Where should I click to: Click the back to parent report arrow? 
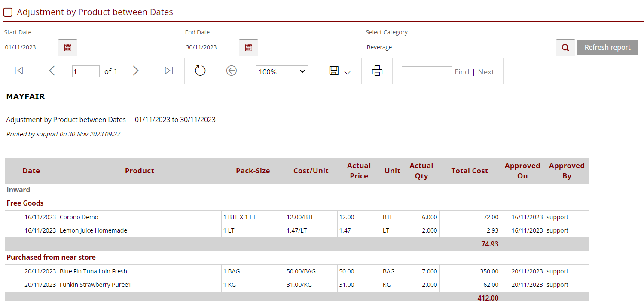click(232, 71)
